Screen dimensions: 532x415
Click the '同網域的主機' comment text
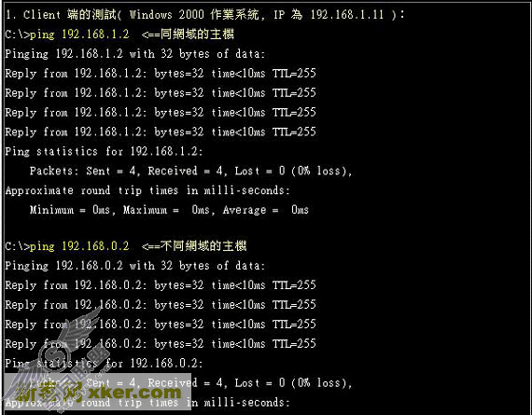[x=197, y=35]
